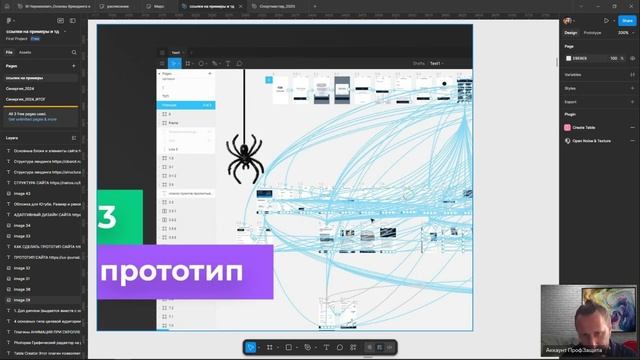Click the Minimize UI icon in the left panel header
The image size is (640, 360).
(x=60, y=20)
